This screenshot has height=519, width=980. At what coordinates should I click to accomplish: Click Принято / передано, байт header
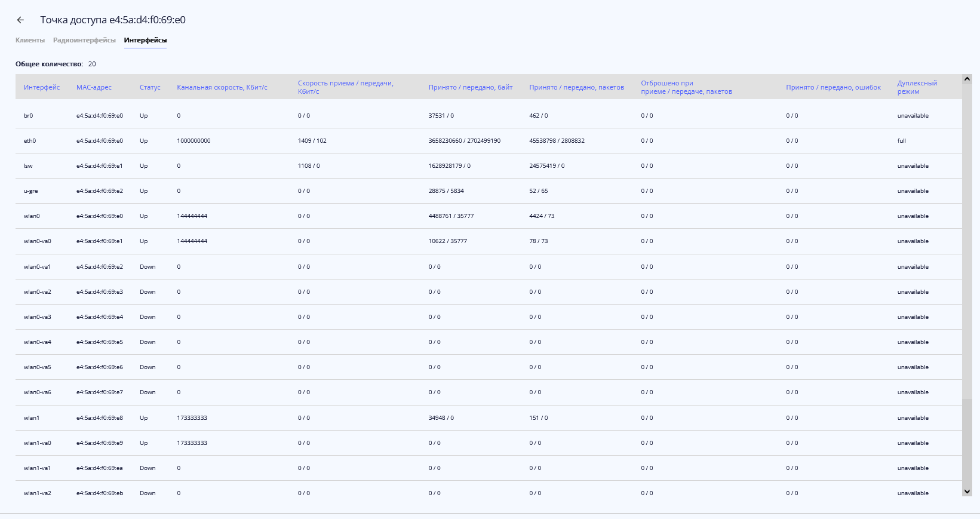point(470,87)
